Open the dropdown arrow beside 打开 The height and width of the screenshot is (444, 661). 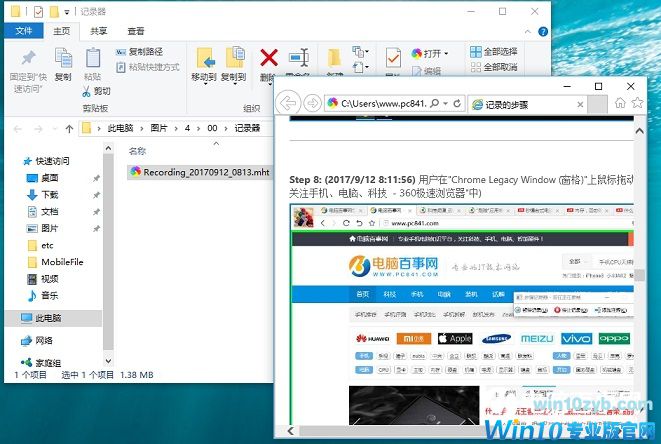click(x=446, y=54)
